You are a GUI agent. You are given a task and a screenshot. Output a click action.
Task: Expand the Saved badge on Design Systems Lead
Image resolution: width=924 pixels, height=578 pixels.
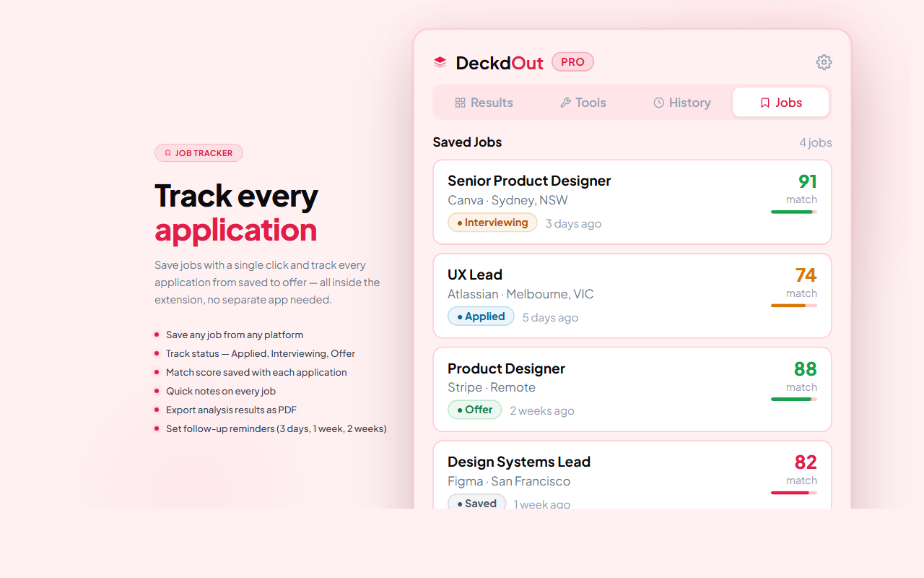[x=476, y=502]
